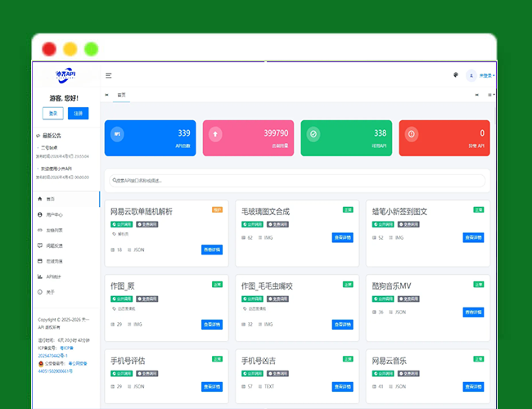Viewport: 532px width, 409px height.
Task: Select the 首页 tab
Action: 121,95
